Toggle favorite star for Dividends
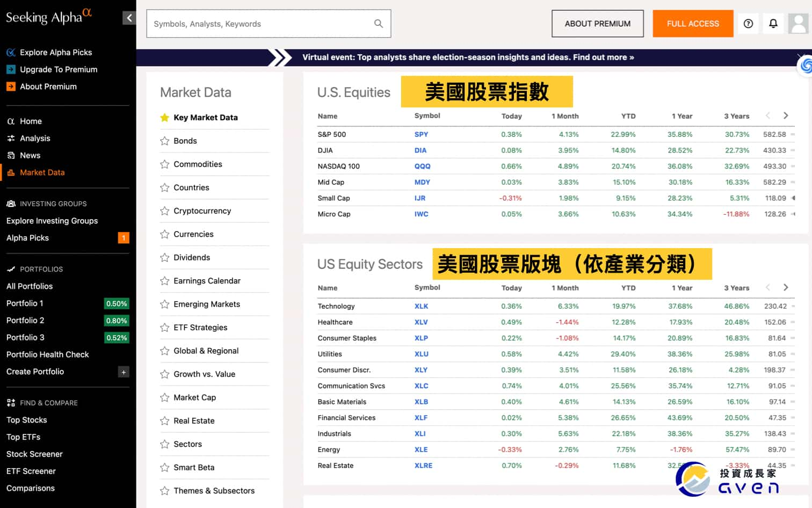 pyautogui.click(x=164, y=258)
